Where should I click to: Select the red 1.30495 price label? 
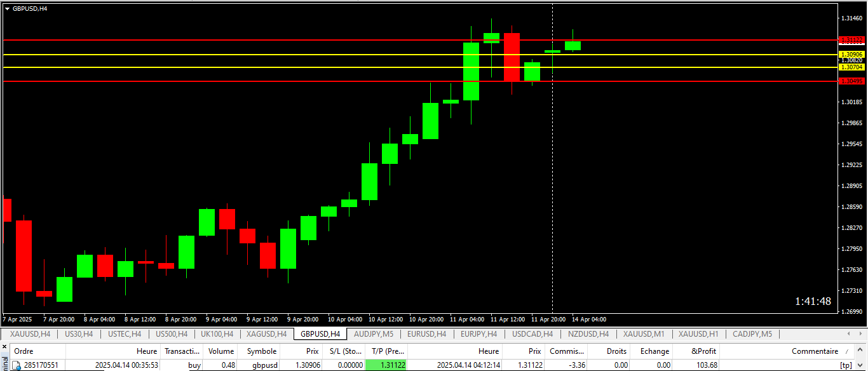pos(852,81)
